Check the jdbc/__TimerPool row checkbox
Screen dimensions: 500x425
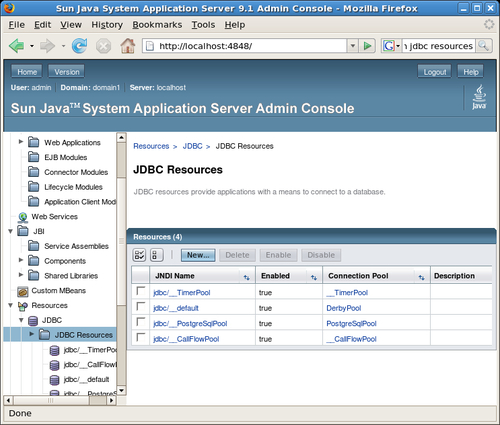coord(141,291)
